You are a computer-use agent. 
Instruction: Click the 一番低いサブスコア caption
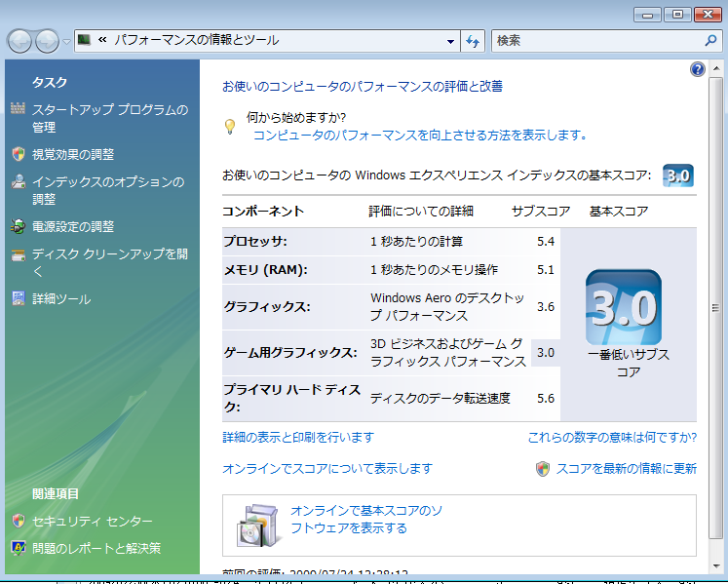click(629, 364)
